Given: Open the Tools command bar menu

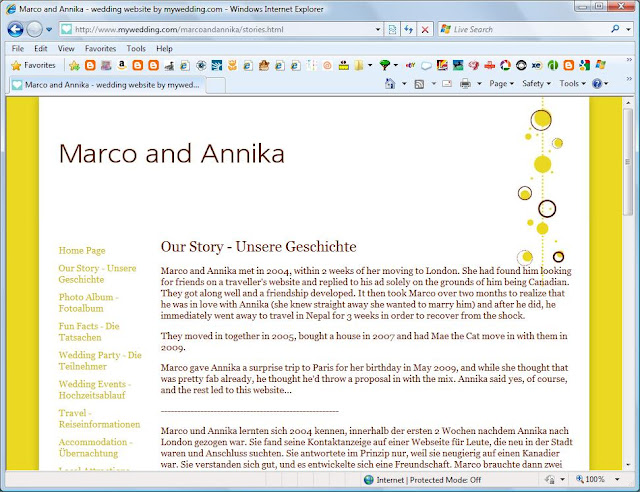Looking at the screenshot, I should tap(572, 84).
